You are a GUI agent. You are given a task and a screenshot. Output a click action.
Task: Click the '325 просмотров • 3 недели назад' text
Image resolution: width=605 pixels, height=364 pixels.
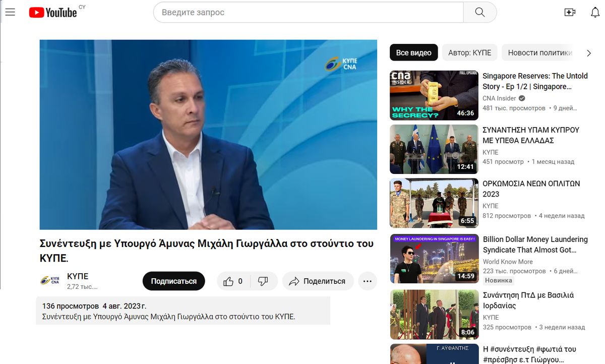534,327
